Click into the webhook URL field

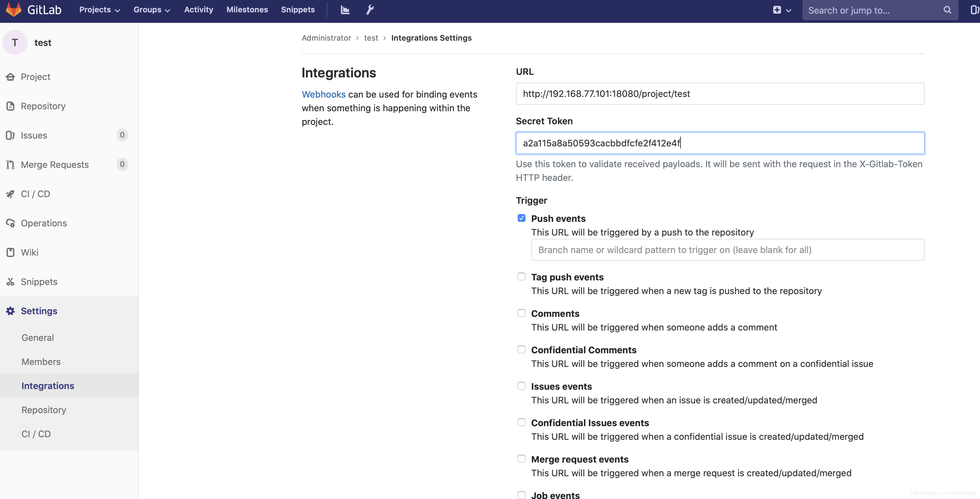(x=720, y=94)
